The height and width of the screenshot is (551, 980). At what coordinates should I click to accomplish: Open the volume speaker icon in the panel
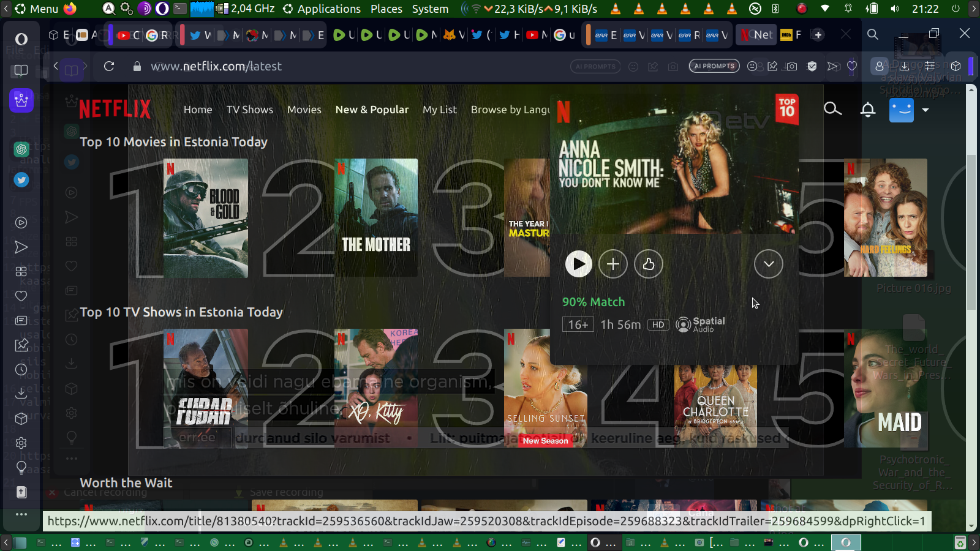(x=895, y=9)
